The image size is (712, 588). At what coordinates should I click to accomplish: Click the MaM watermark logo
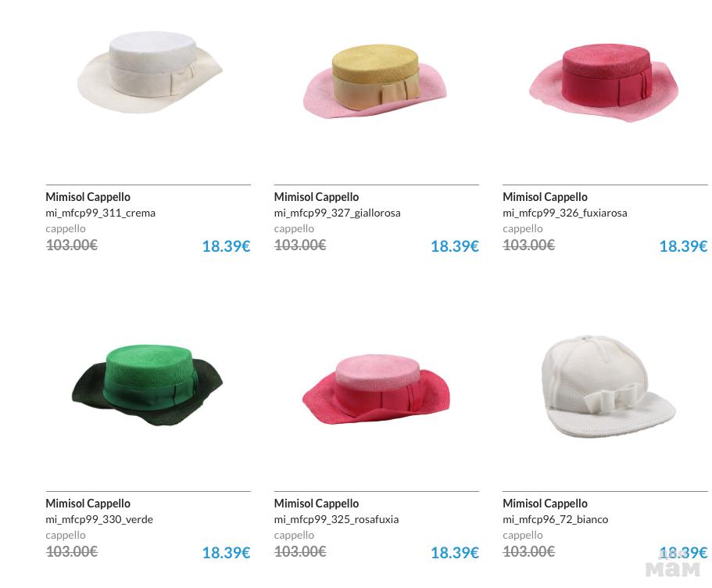coord(672,568)
